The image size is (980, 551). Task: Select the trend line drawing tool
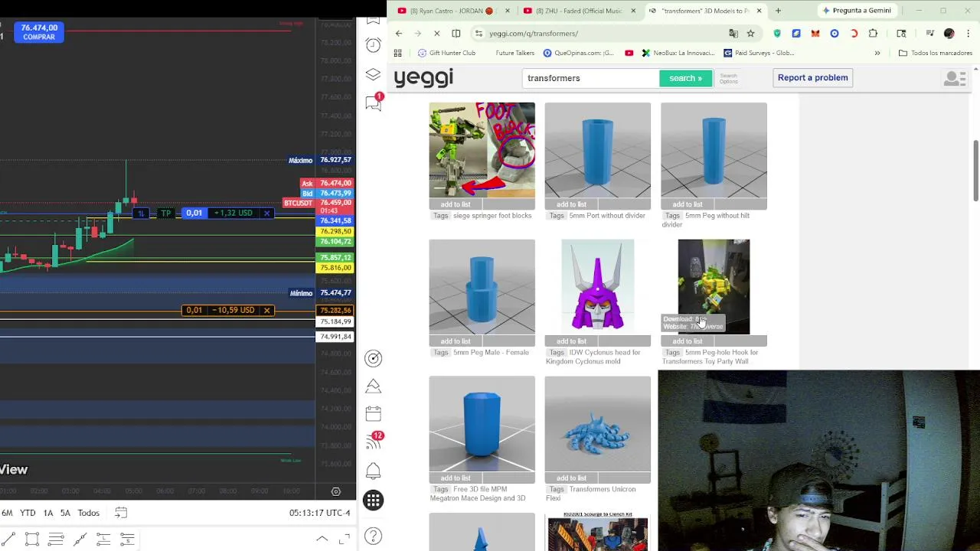(x=8, y=540)
